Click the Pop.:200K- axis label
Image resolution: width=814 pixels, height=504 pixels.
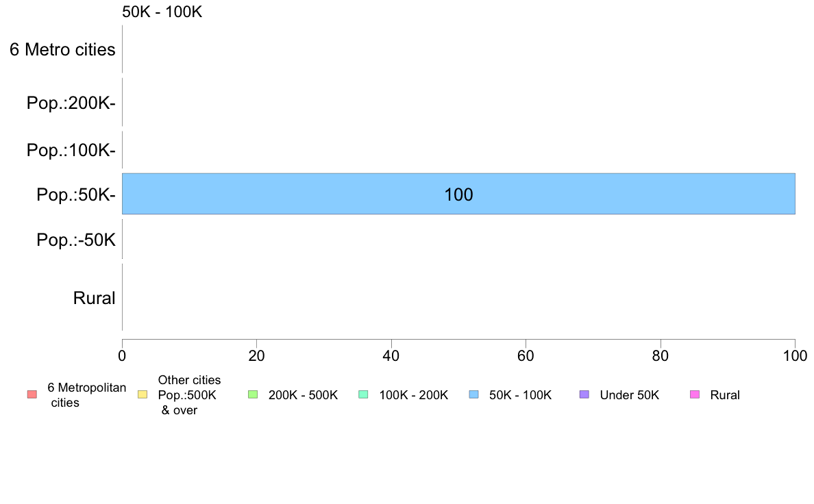[x=71, y=103]
